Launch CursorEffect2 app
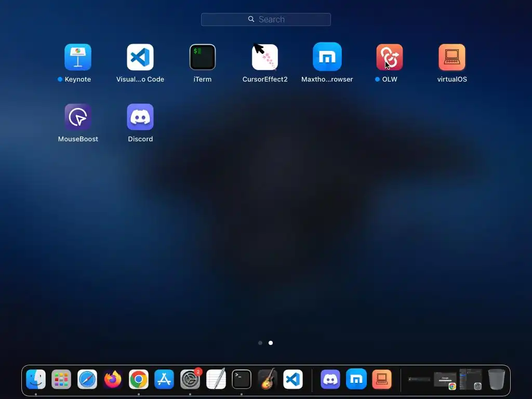Image resolution: width=532 pixels, height=399 pixels. pos(265,57)
